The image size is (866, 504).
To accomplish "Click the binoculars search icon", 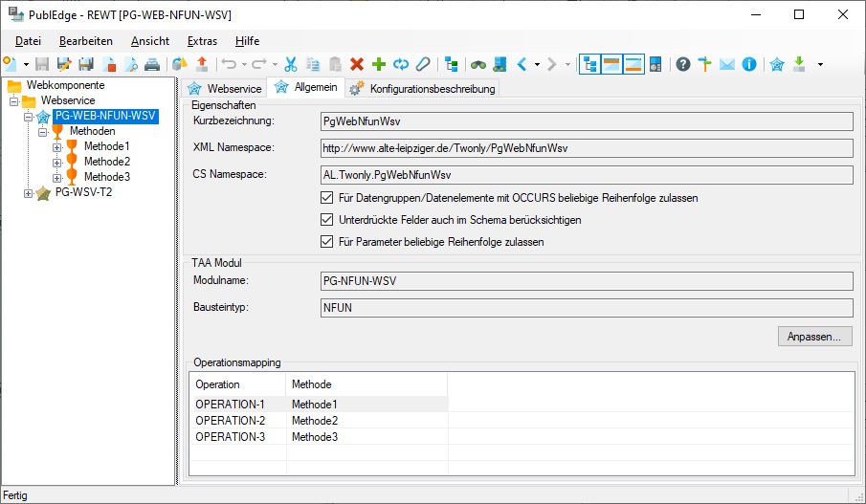I will coord(477,64).
